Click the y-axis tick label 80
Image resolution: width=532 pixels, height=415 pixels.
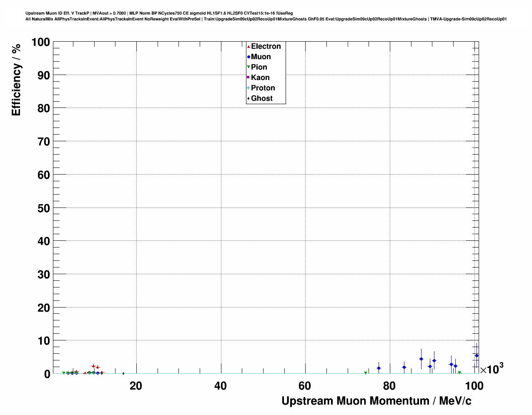44,108
